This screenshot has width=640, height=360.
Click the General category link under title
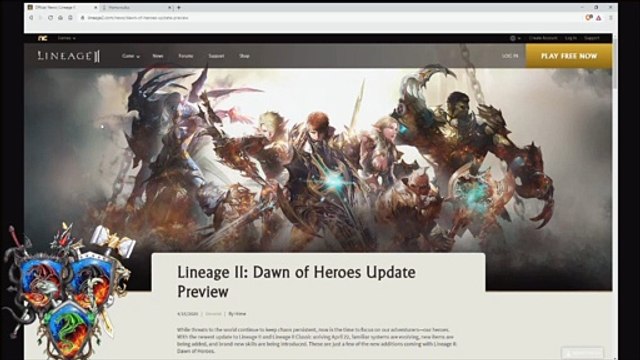pos(213,314)
